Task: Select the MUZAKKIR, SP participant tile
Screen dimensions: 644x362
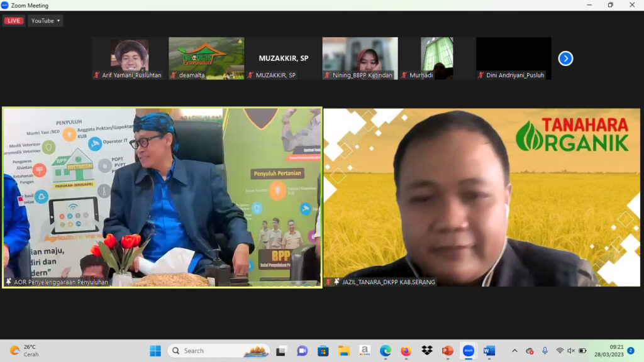Action: pos(284,58)
